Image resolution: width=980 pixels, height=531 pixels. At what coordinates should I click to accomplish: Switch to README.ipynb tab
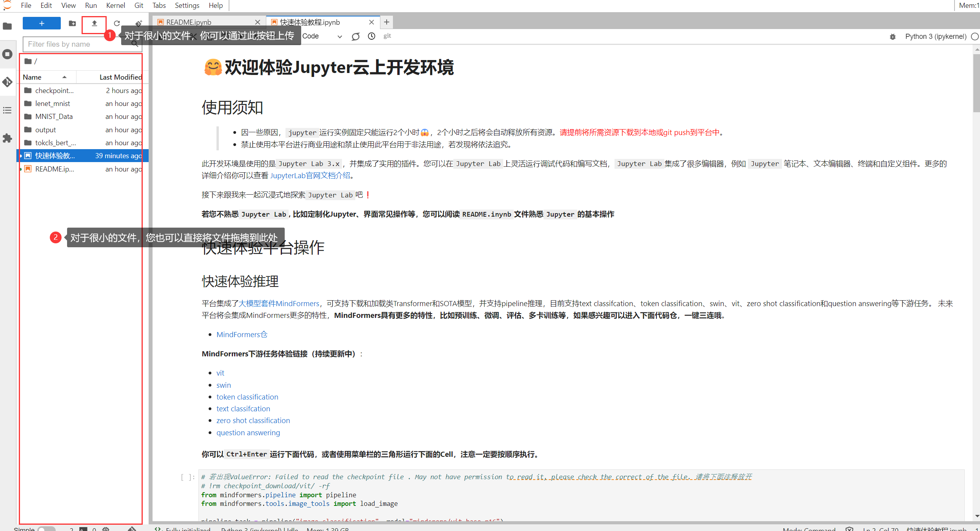[189, 22]
